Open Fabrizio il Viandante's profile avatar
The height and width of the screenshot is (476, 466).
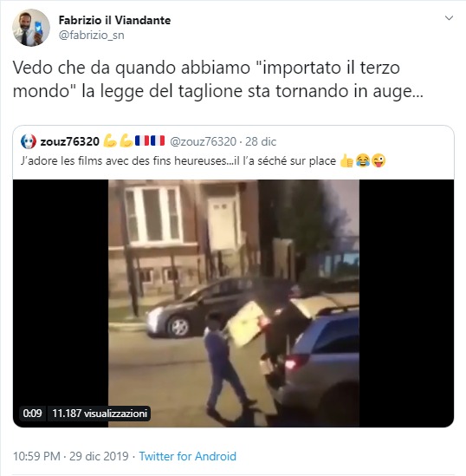(x=31, y=28)
